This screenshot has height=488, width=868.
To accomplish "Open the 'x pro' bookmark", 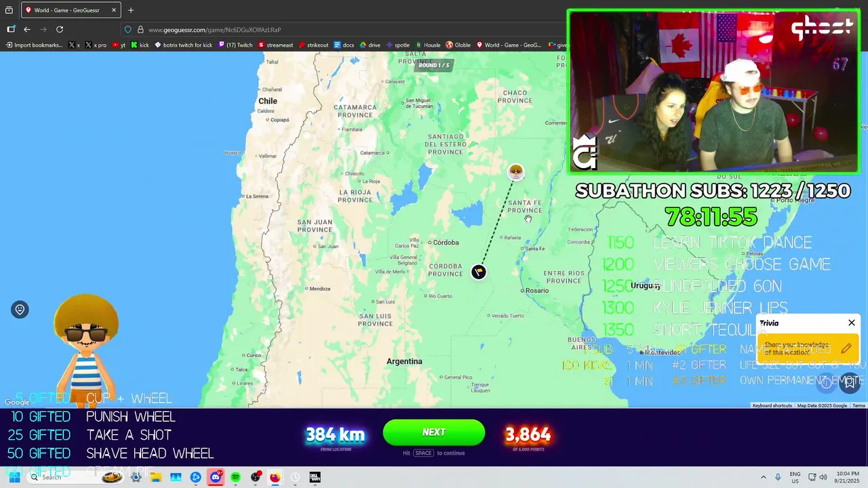I will (96, 45).
